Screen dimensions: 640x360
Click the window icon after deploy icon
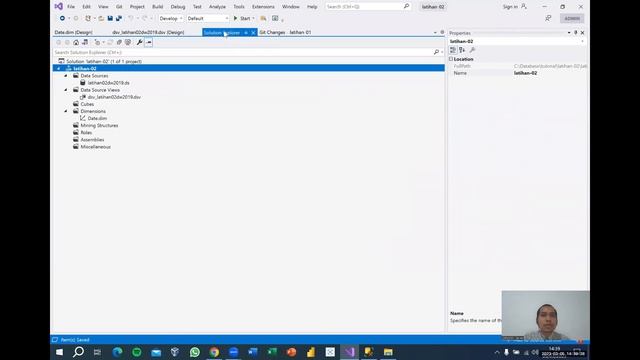pyautogui.click(x=275, y=18)
